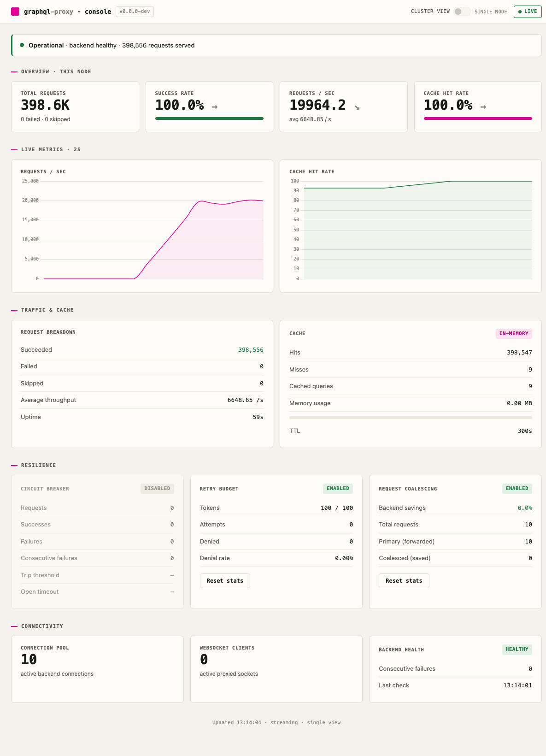Screen dimensions: 546x756
Task: Click the Success Rate trend arrow
Action: click(214, 107)
